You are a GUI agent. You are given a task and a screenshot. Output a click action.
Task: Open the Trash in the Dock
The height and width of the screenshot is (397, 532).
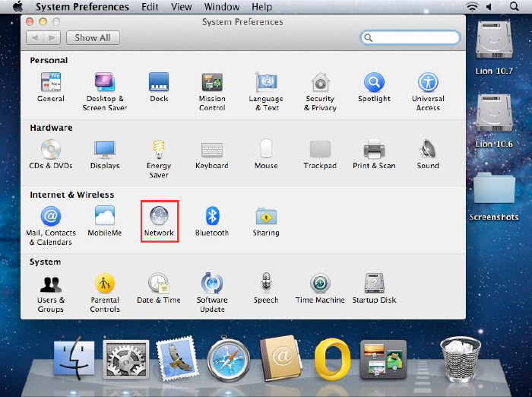tap(460, 359)
